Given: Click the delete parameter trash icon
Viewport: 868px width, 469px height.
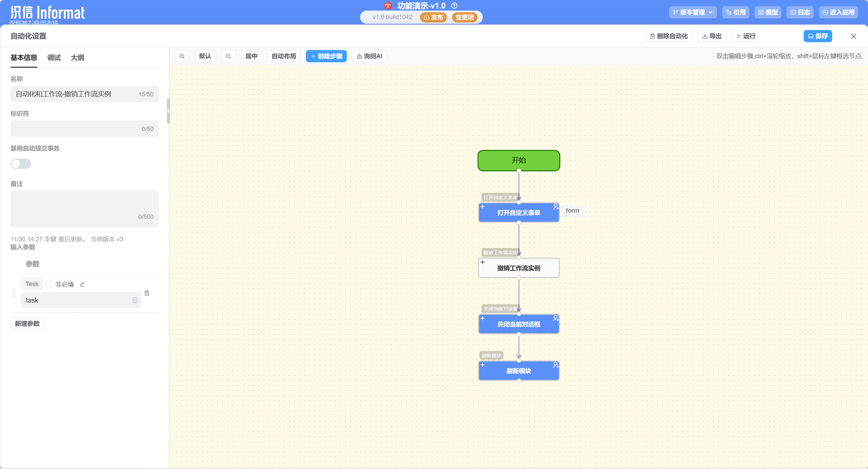Looking at the screenshot, I should (147, 293).
